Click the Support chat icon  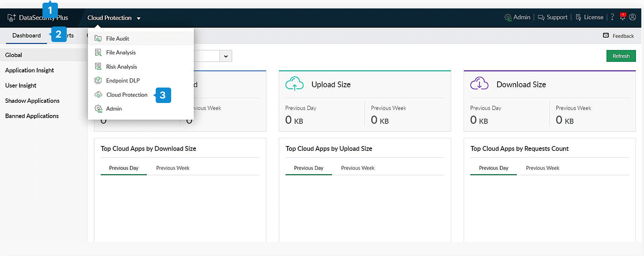541,18
